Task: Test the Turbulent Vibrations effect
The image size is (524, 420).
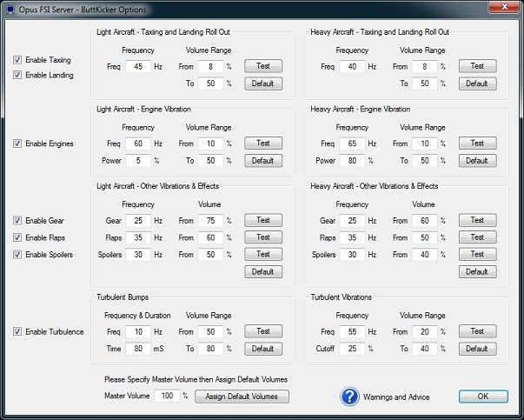Action: click(477, 331)
